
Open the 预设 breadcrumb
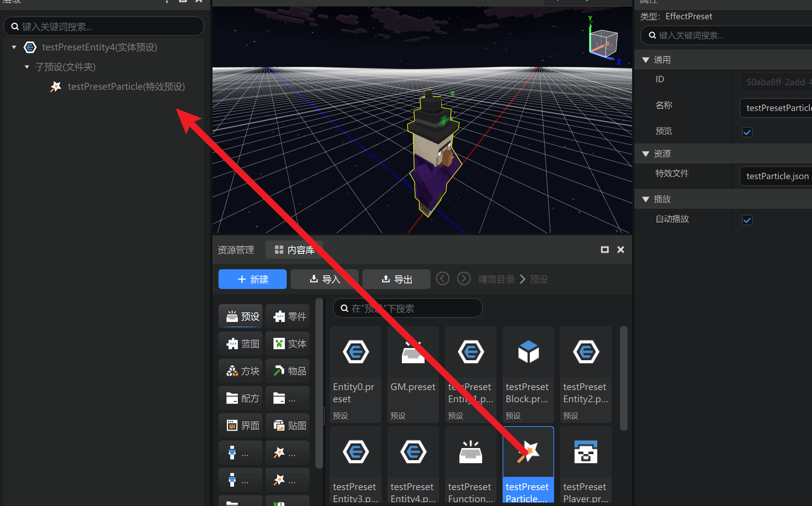point(539,280)
